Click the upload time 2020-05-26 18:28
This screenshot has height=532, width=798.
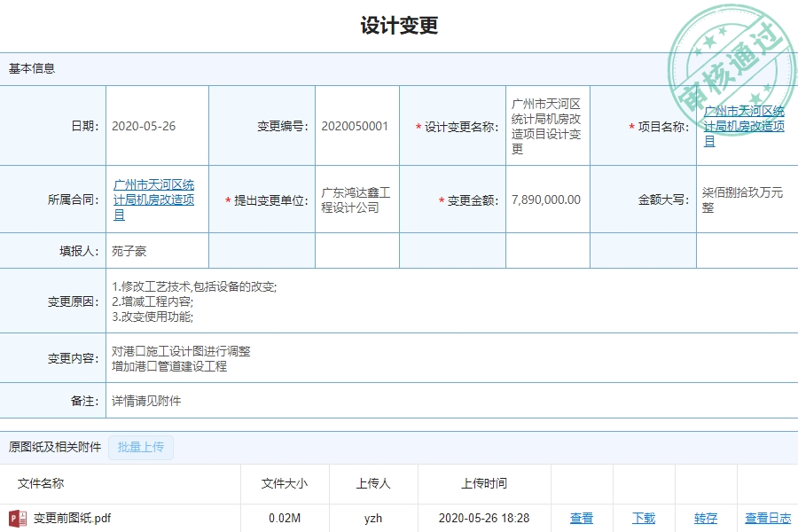pyautogui.click(x=484, y=518)
